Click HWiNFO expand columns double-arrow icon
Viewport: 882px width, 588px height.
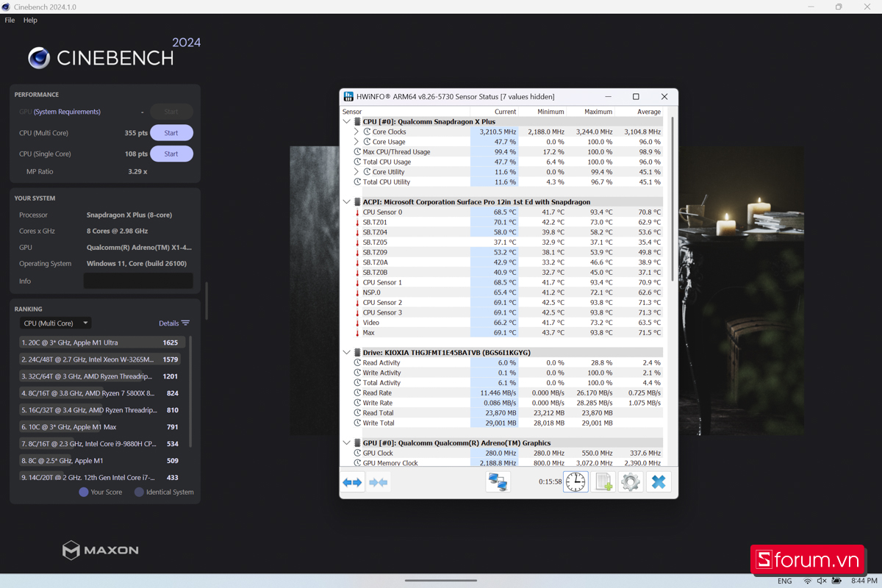tap(352, 482)
